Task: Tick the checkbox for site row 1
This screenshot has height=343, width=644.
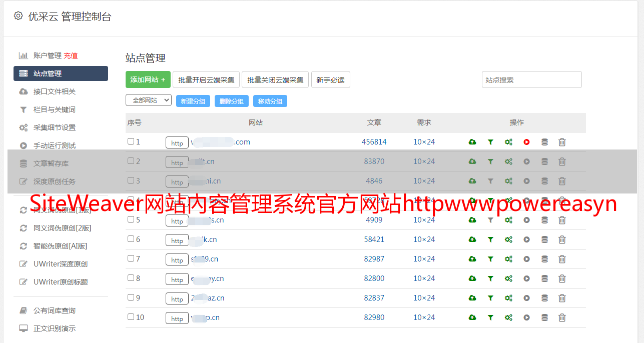Action: [131, 141]
